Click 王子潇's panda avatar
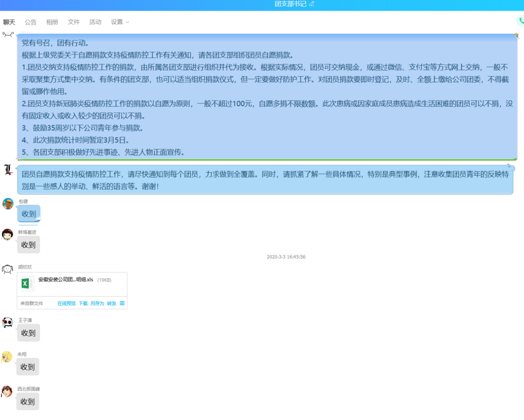 coord(8,323)
